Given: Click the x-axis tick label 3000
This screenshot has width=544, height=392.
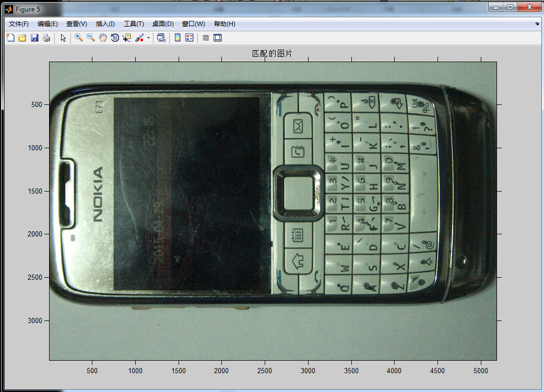Looking at the screenshot, I should (x=308, y=371).
